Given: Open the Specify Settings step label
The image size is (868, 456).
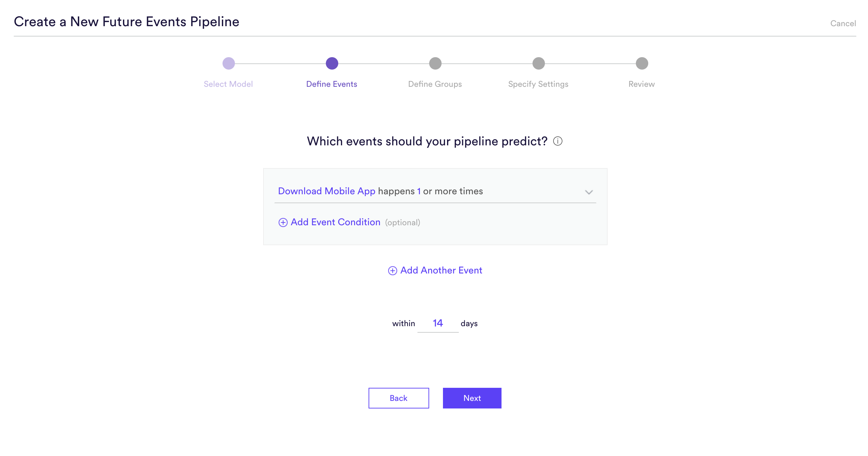Looking at the screenshot, I should (538, 84).
